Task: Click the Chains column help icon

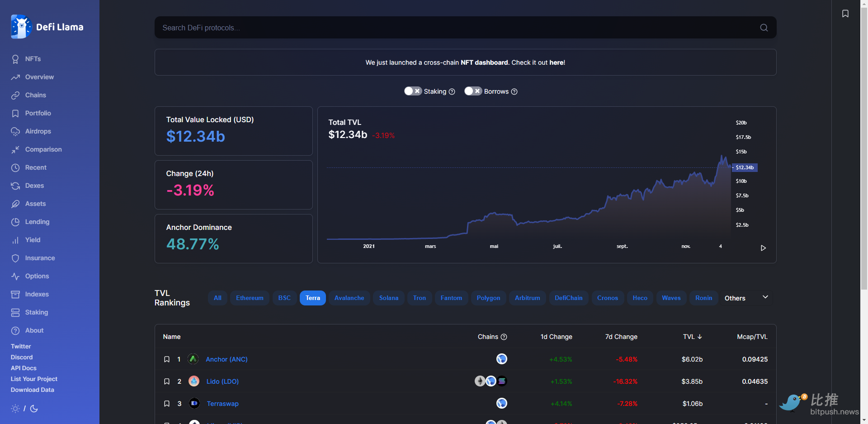Action: coord(504,337)
